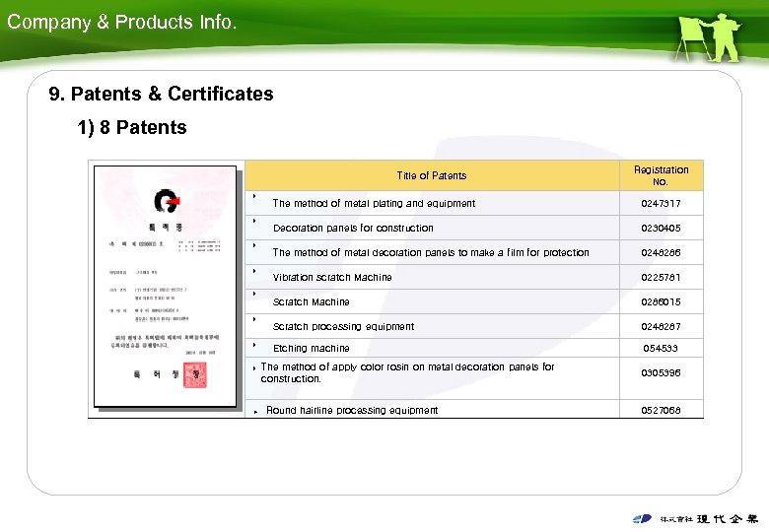Image resolution: width=769 pixels, height=532 pixels.
Task: Click registration number 0230405
Action: click(661, 228)
